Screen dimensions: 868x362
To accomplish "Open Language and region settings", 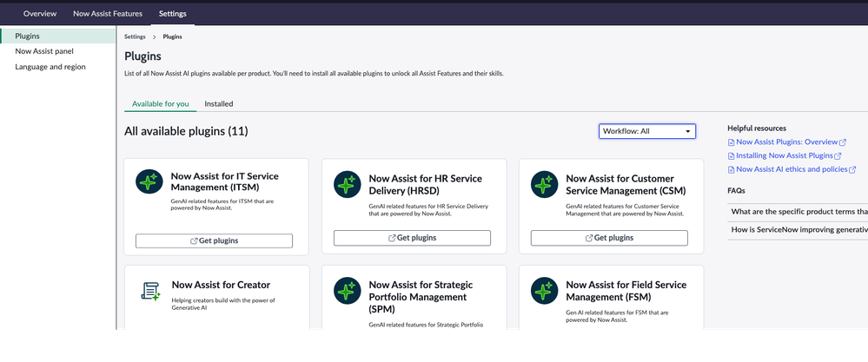I will tap(50, 67).
